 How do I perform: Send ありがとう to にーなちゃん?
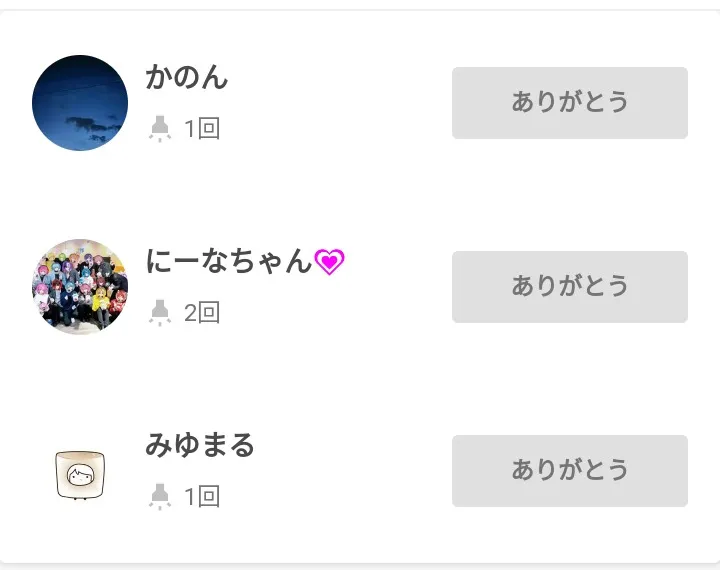(569, 287)
